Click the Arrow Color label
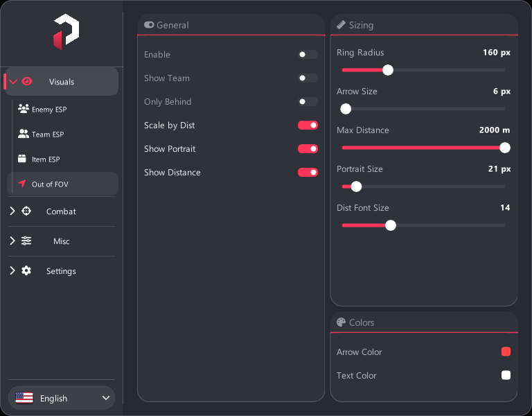This screenshot has height=416, width=532. click(359, 352)
